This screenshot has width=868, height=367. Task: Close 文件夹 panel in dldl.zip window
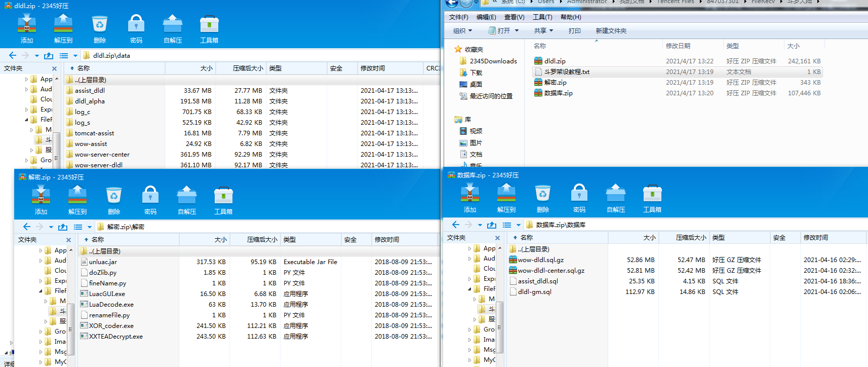54,68
